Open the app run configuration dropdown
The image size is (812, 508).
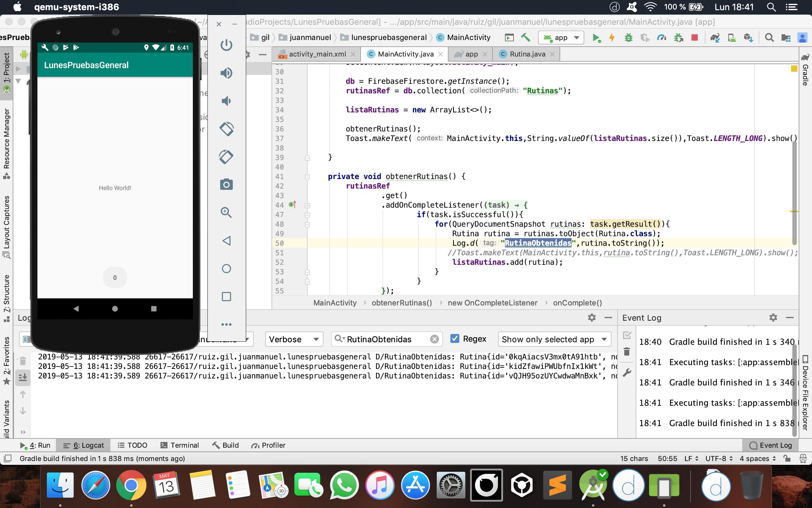(561, 38)
